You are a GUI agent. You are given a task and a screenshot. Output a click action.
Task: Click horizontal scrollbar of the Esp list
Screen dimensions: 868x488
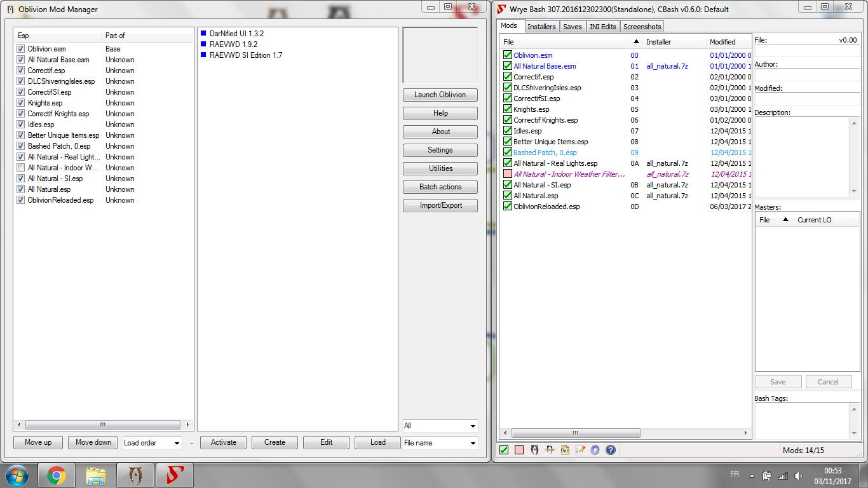pyautogui.click(x=104, y=424)
